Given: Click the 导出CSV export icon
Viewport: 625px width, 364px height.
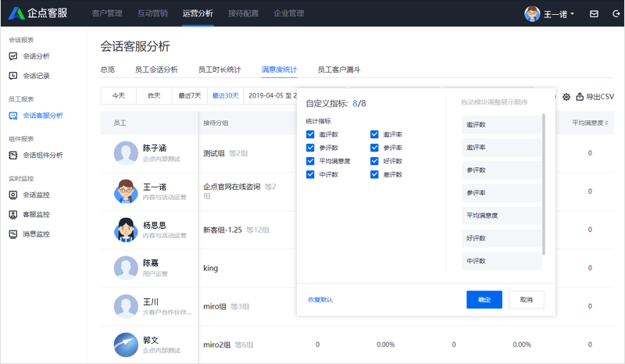Looking at the screenshot, I should coord(580,97).
